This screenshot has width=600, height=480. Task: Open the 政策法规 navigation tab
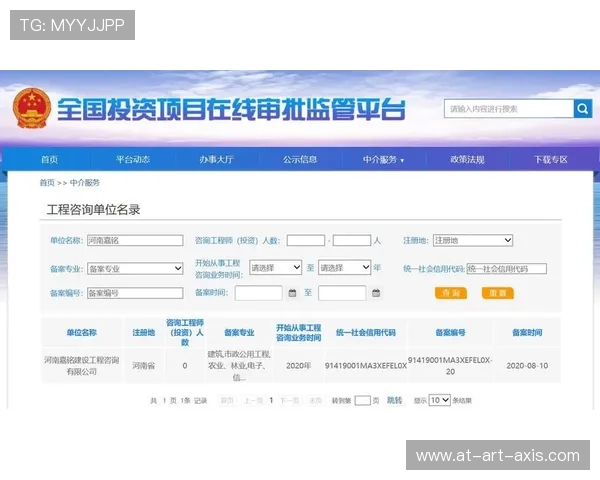pyautogui.click(x=467, y=160)
